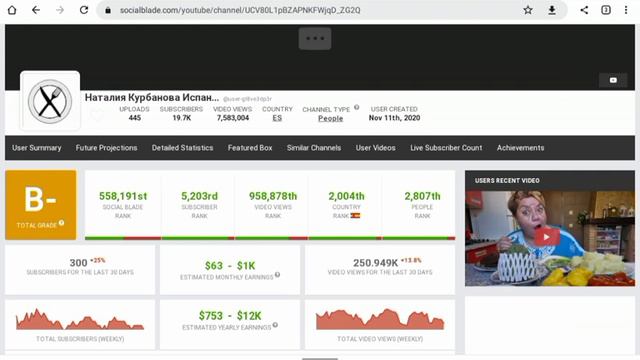
Task: Tap the lock icon in address bar
Action: click(x=108, y=10)
